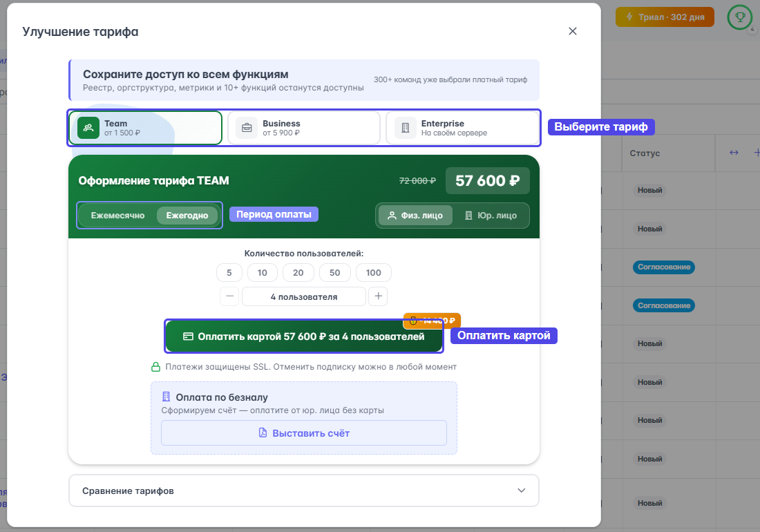This screenshot has width=760, height=532.
Task: Select the Enterprise tariff tab
Action: [x=462, y=128]
